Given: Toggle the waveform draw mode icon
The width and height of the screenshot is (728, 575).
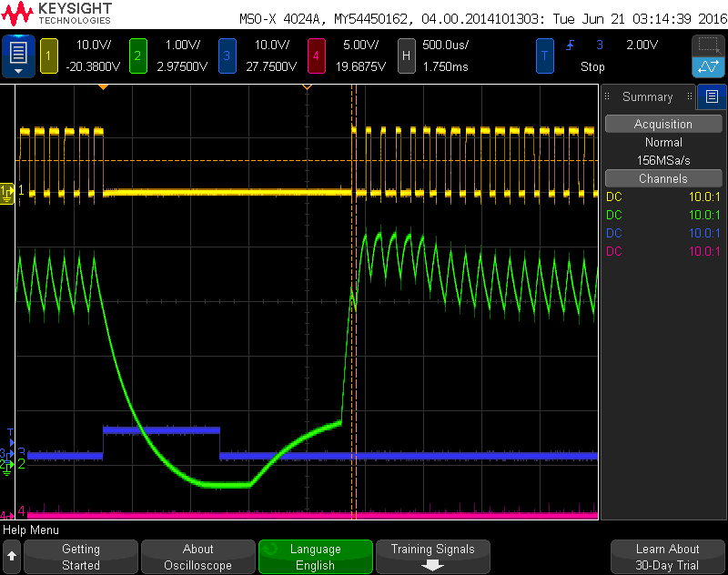Looking at the screenshot, I should pyautogui.click(x=708, y=66).
